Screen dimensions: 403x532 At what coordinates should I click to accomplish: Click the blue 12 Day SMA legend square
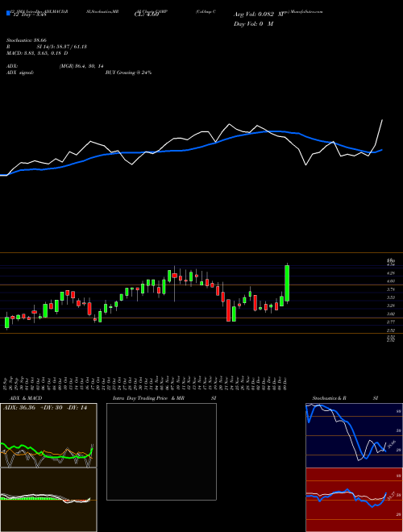8,13
